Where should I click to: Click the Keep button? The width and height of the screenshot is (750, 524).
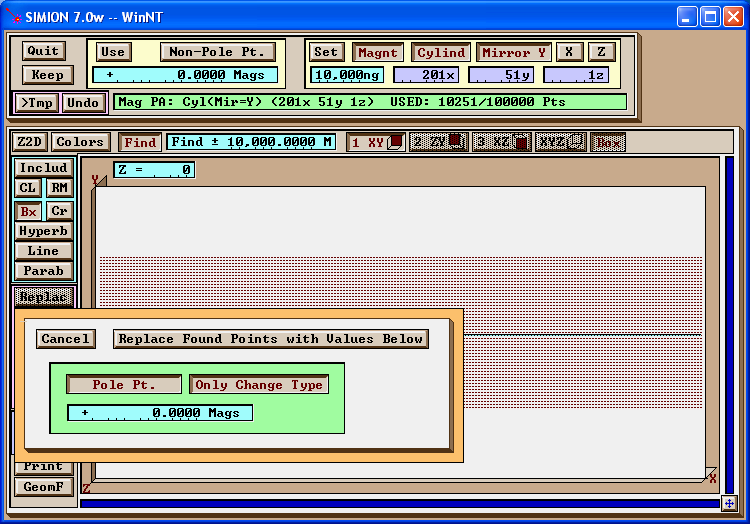click(47, 75)
